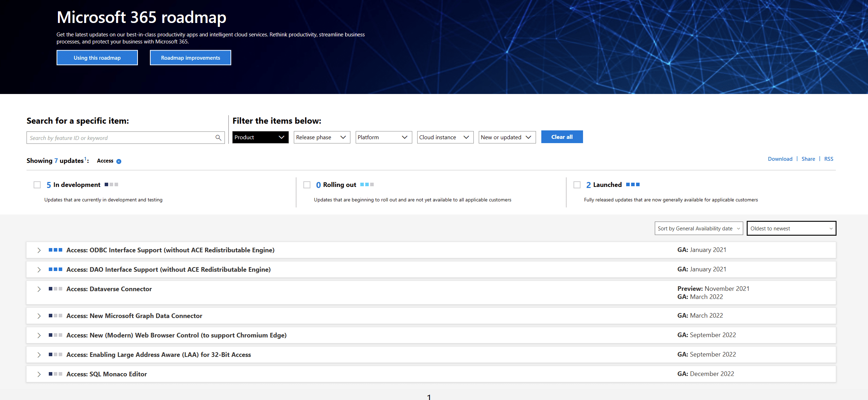This screenshot has width=868, height=400.
Task: Check the Launched checkbox
Action: click(577, 185)
